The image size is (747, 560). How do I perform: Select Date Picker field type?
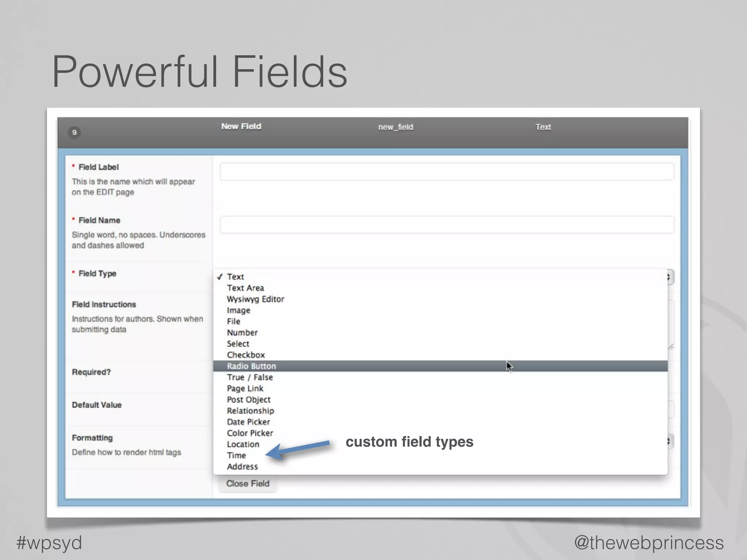[440, 422]
